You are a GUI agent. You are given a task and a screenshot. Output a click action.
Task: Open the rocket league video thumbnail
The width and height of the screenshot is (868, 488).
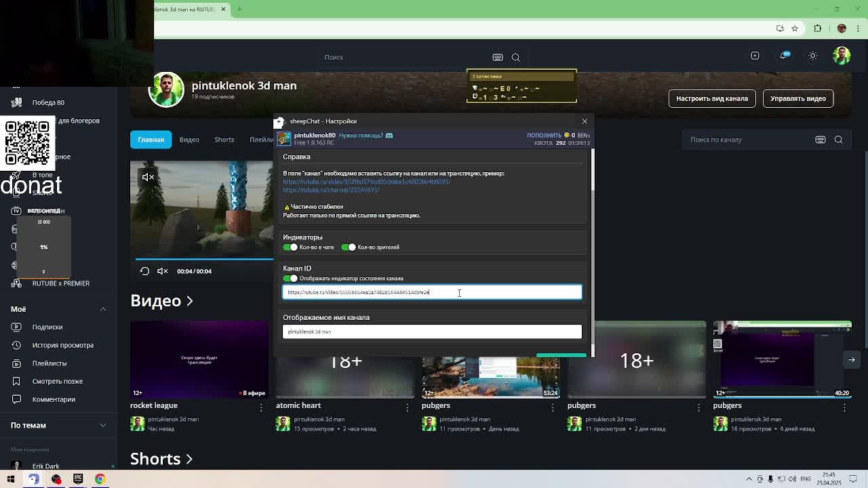point(199,360)
